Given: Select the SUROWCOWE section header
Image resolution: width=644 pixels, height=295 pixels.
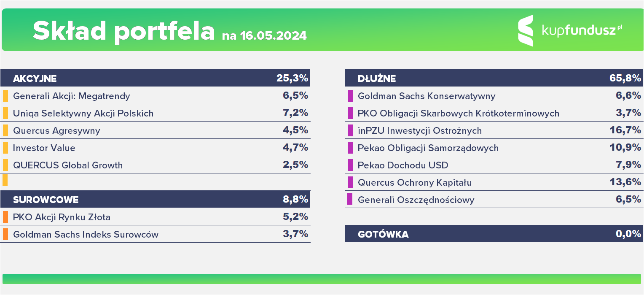Looking at the screenshot, I should [x=155, y=199].
